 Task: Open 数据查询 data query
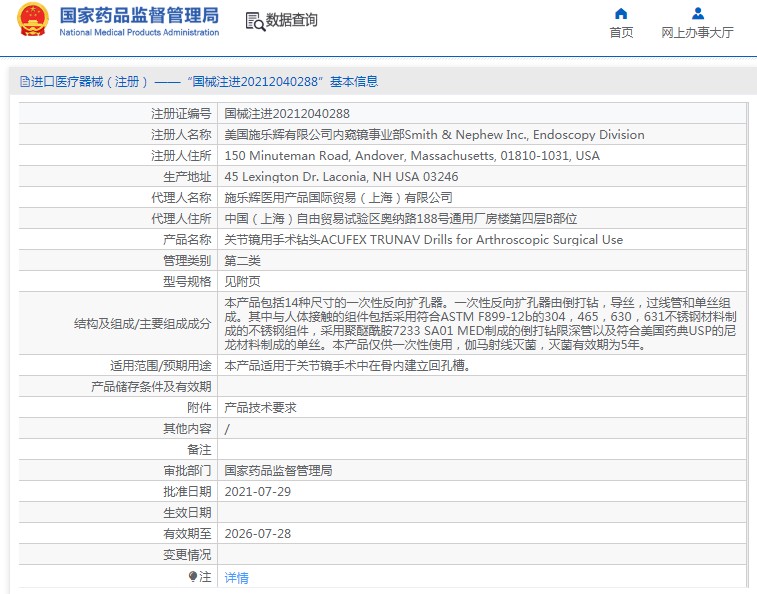pos(292,20)
